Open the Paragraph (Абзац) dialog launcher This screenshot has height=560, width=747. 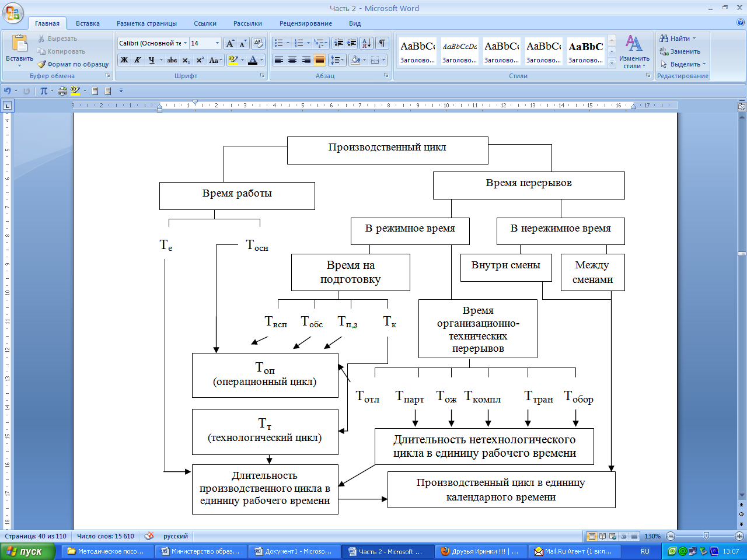pyautogui.click(x=386, y=76)
